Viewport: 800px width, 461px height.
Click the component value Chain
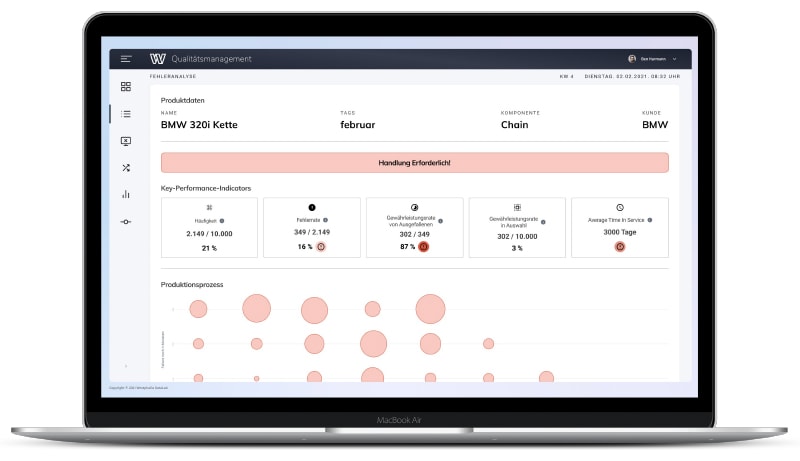pyautogui.click(x=514, y=125)
